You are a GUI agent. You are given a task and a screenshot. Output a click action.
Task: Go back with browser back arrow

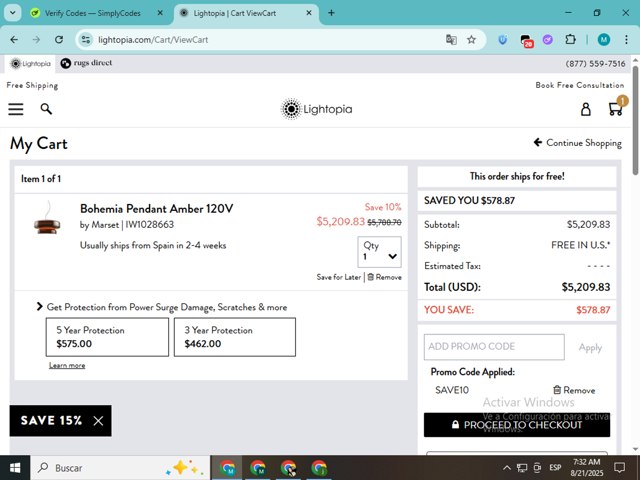tap(14, 40)
